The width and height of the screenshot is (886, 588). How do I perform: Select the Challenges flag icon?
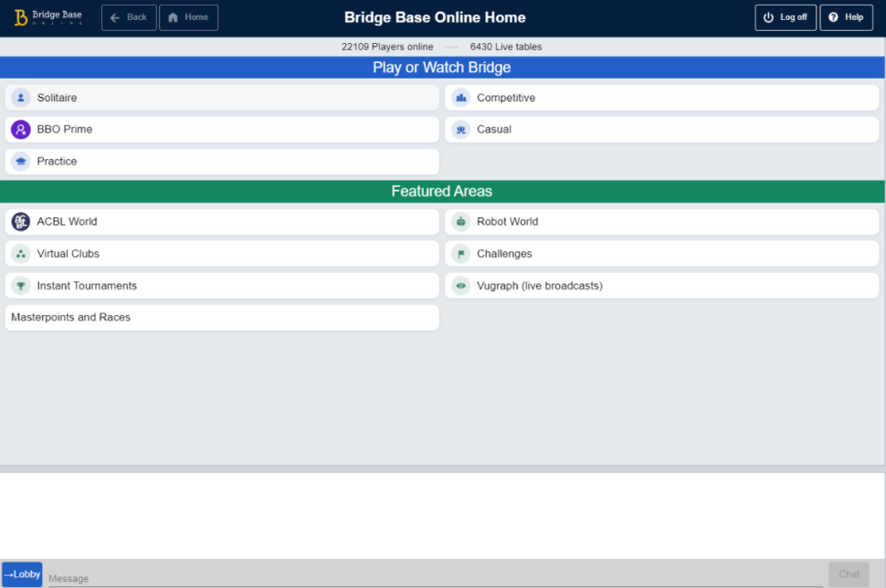coord(459,254)
